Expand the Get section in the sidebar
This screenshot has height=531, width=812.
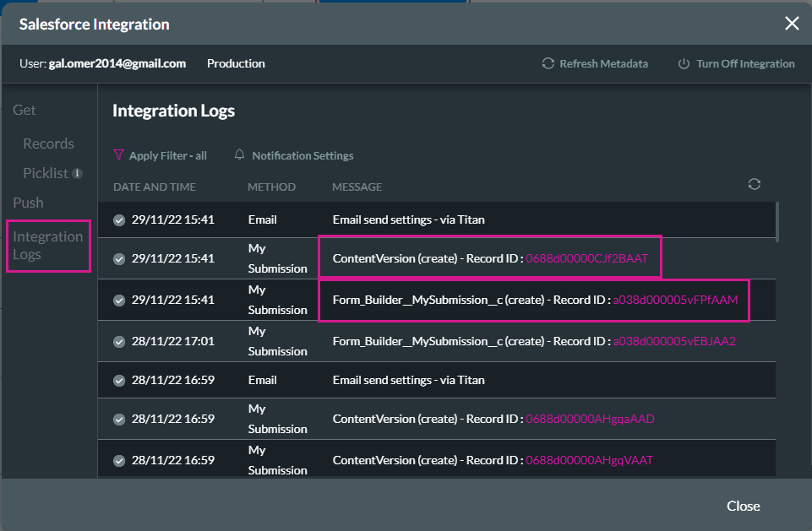point(25,110)
